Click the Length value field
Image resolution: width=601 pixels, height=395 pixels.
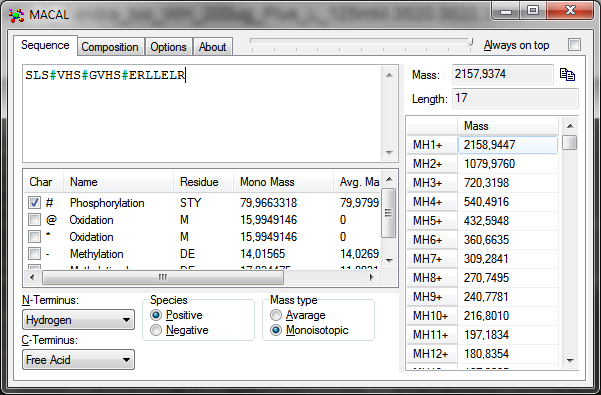click(515, 98)
